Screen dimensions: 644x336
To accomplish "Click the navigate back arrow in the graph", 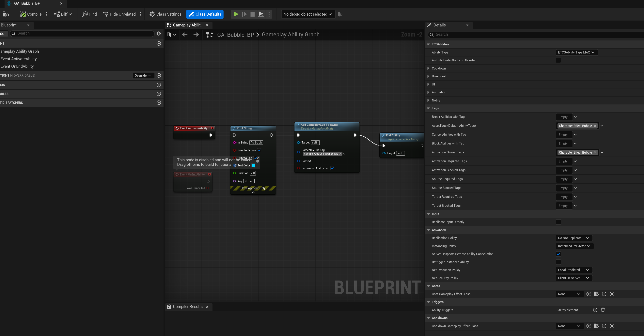I will point(185,35).
